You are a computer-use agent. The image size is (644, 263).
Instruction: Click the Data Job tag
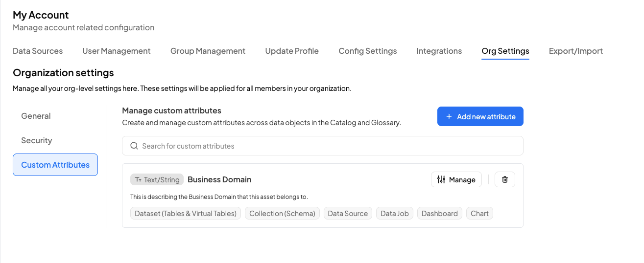pos(395,213)
